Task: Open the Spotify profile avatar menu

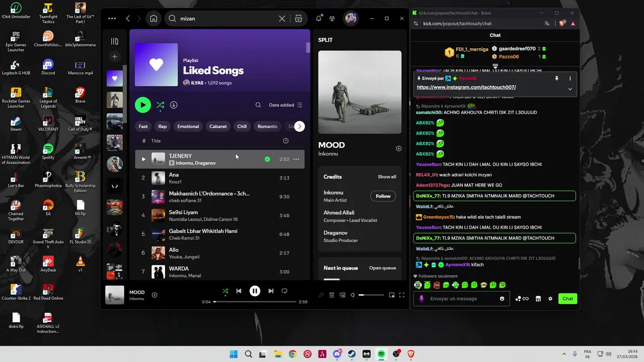Action: (x=351, y=19)
